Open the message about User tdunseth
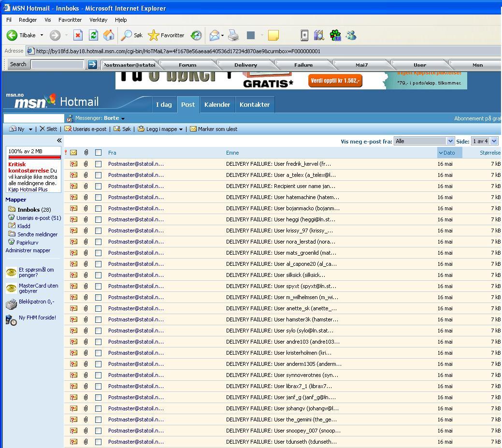The width and height of the screenshot is (502, 448). [281, 442]
